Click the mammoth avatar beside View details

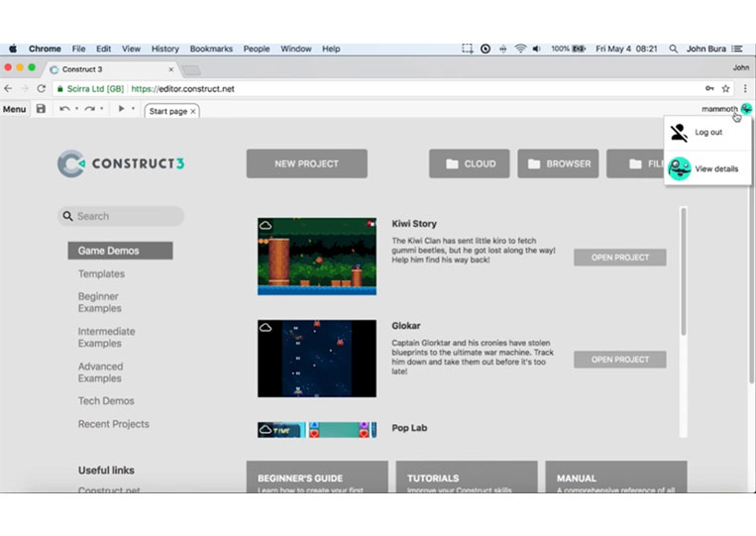point(680,168)
